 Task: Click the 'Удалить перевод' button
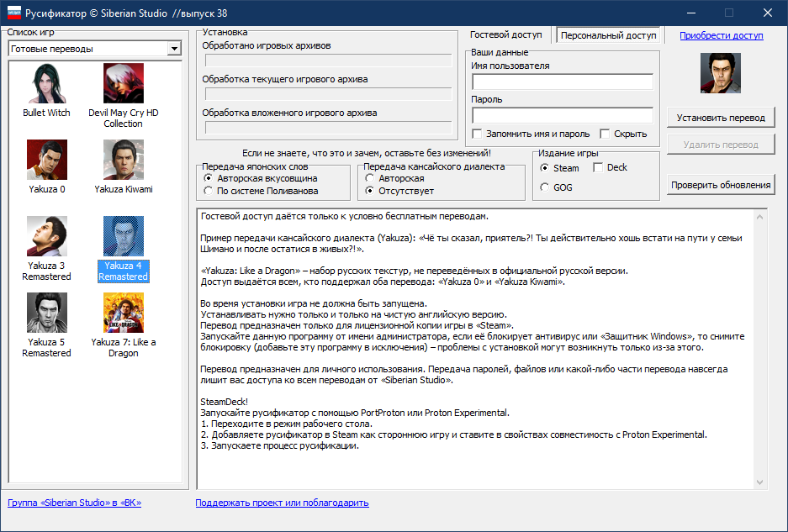click(x=721, y=145)
